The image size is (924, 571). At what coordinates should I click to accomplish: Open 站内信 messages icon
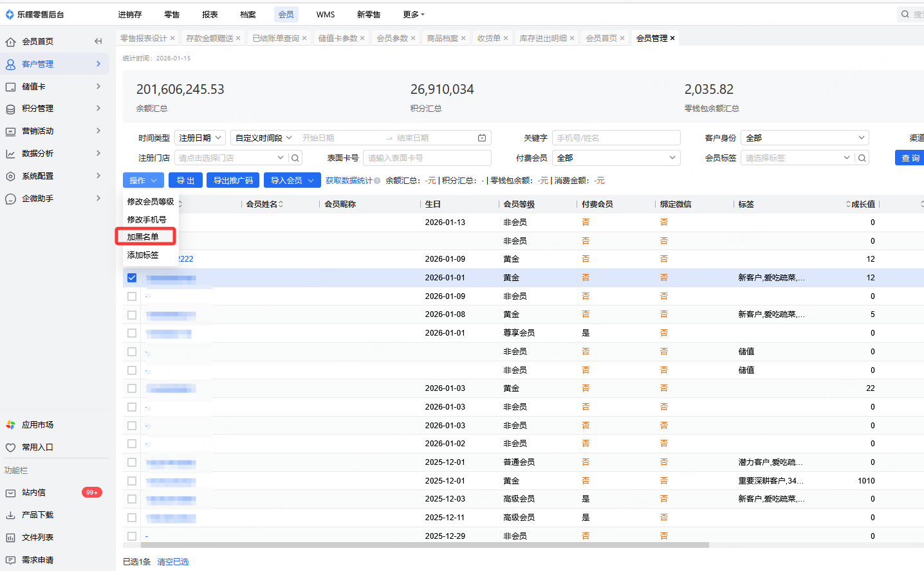pyautogui.click(x=10, y=493)
